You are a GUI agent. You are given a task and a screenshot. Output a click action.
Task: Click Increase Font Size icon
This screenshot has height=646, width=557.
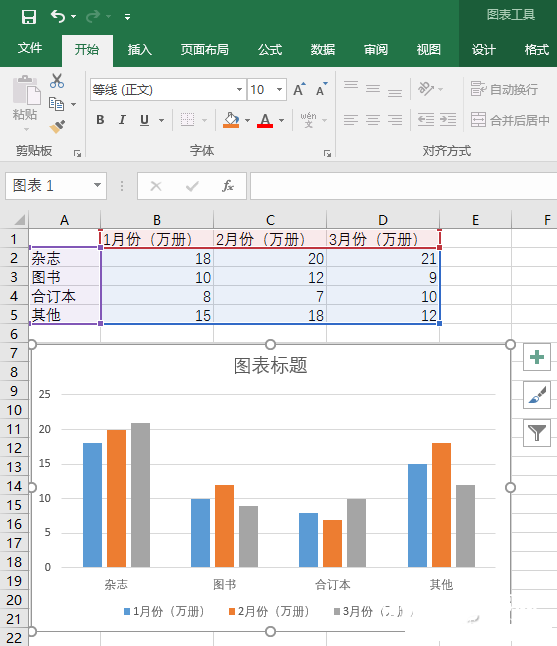[x=300, y=89]
